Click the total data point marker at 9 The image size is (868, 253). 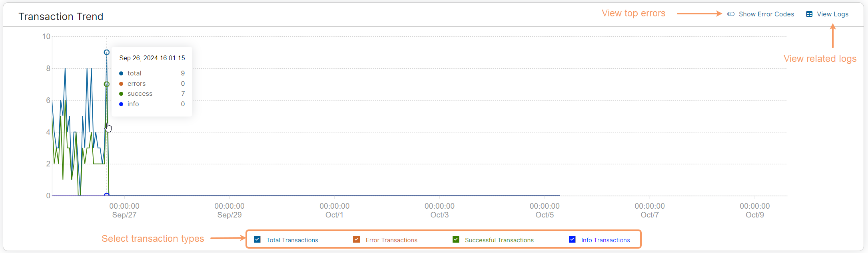coord(107,52)
